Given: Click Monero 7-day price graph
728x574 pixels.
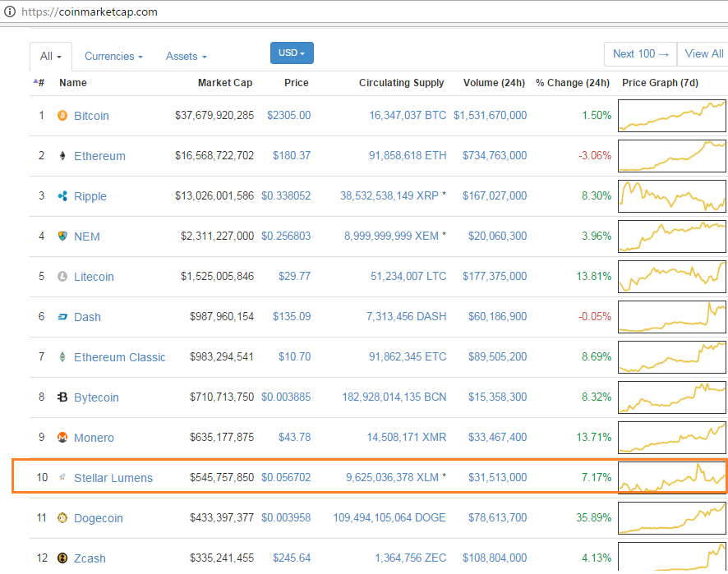Looking at the screenshot, I should click(672, 438).
